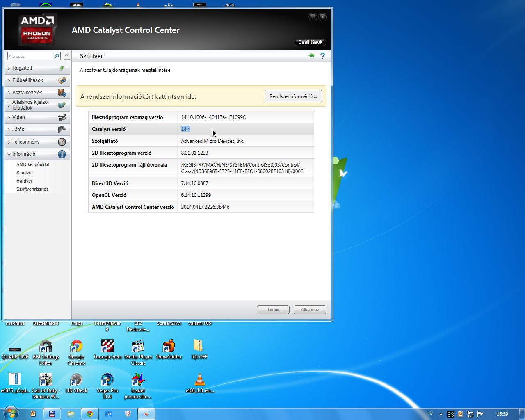
Task: Select the BF4 Settings Editor desktop icon
Action: tap(46, 352)
